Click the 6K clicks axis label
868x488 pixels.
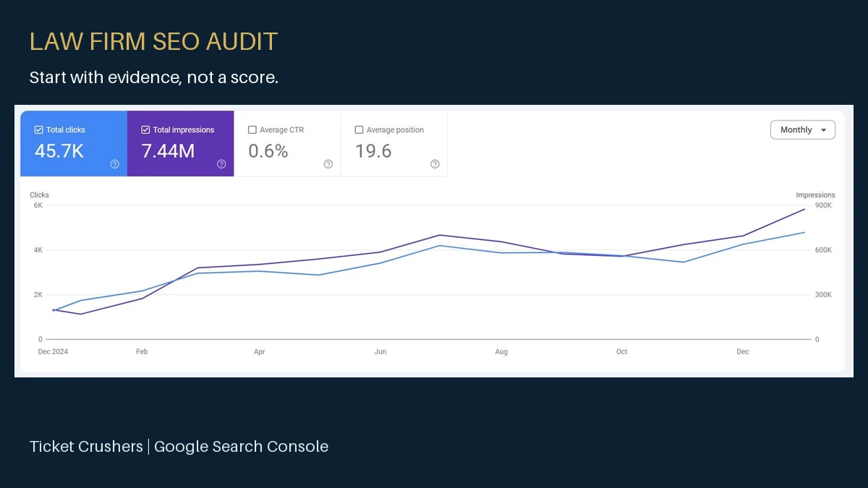[x=38, y=205]
